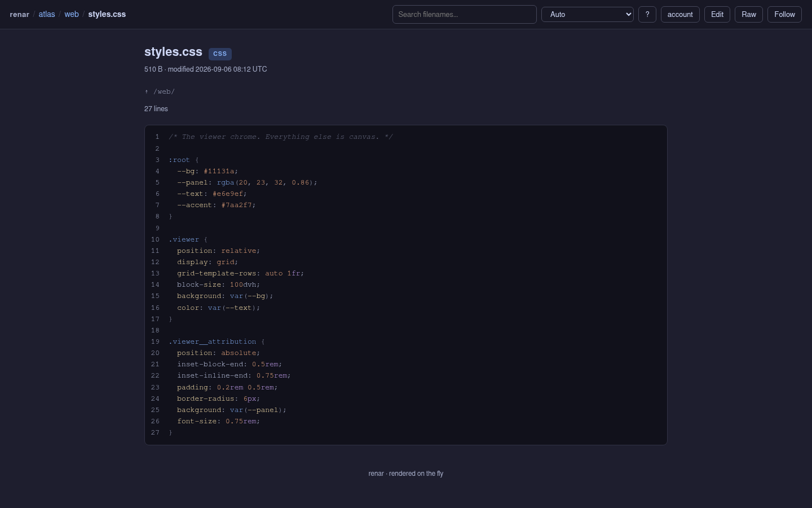Focus the Search filenames field

(465, 15)
